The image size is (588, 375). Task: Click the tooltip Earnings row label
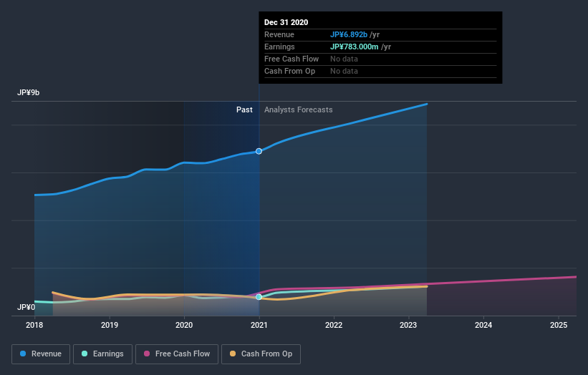[279, 47]
